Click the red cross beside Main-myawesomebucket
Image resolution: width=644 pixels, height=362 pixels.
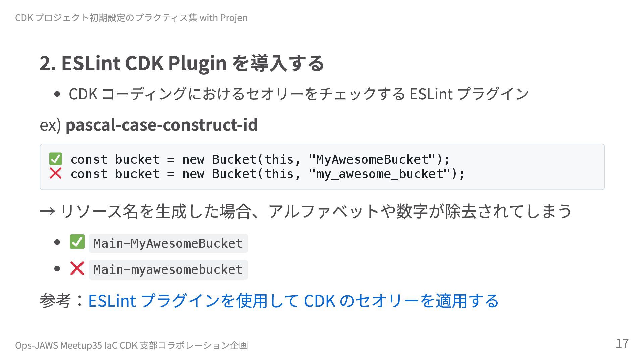tap(77, 268)
